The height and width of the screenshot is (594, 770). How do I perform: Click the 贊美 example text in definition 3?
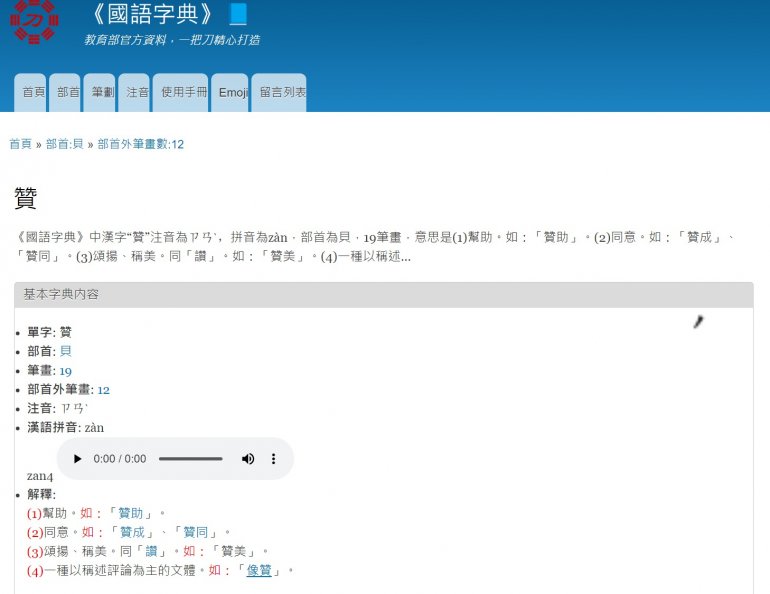coord(233,551)
